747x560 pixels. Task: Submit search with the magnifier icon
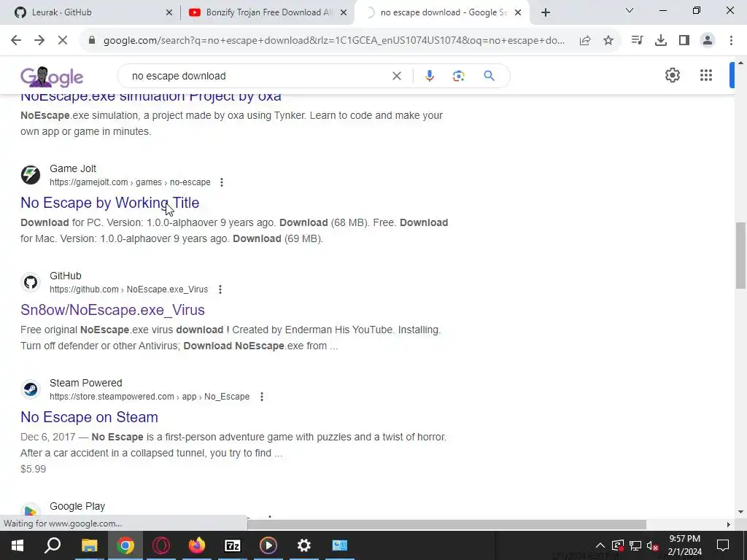click(489, 76)
